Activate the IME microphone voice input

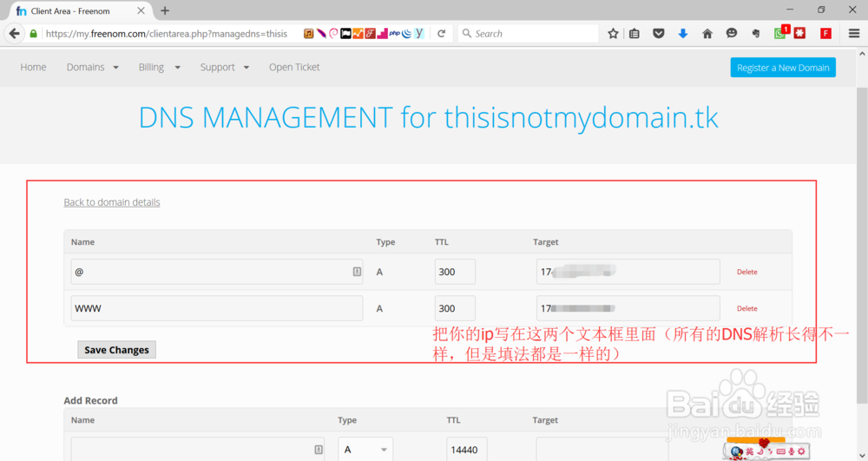[x=792, y=451]
